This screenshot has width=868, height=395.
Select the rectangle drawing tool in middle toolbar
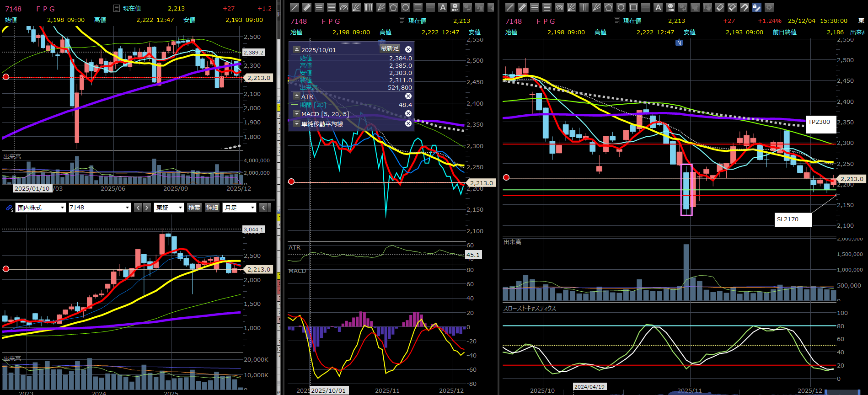[418, 7]
